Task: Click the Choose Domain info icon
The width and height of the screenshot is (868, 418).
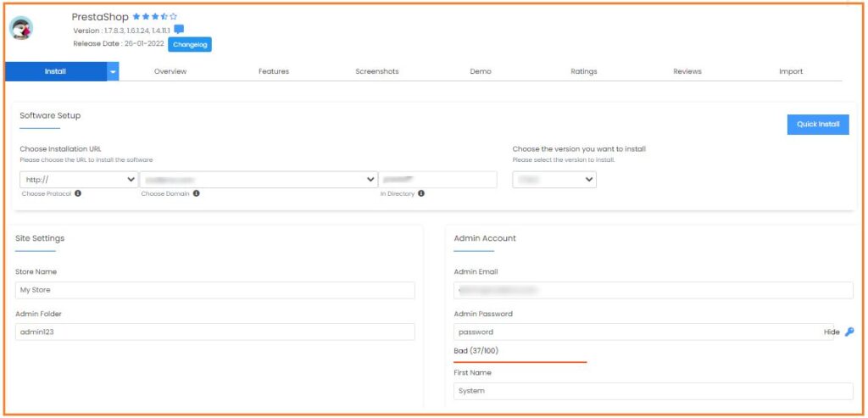Action: pyautogui.click(x=197, y=194)
